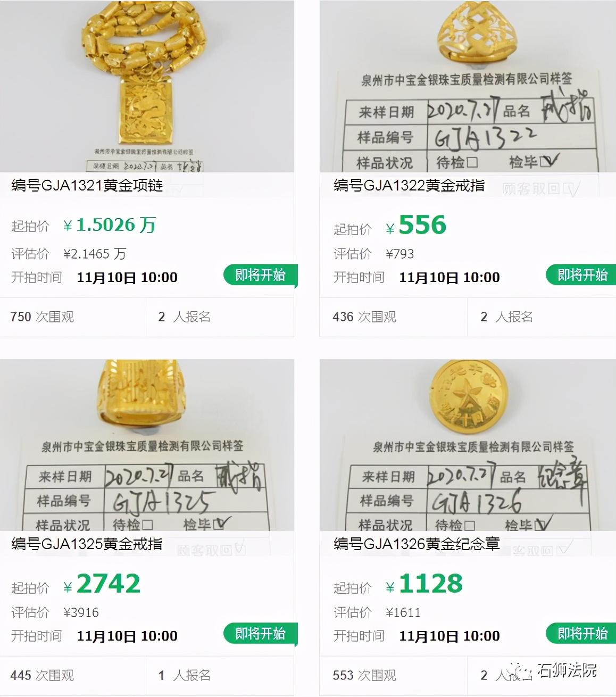Click 即将开始 button on ring GJA1322
Viewport: 616px width, 697px height.
tap(581, 275)
